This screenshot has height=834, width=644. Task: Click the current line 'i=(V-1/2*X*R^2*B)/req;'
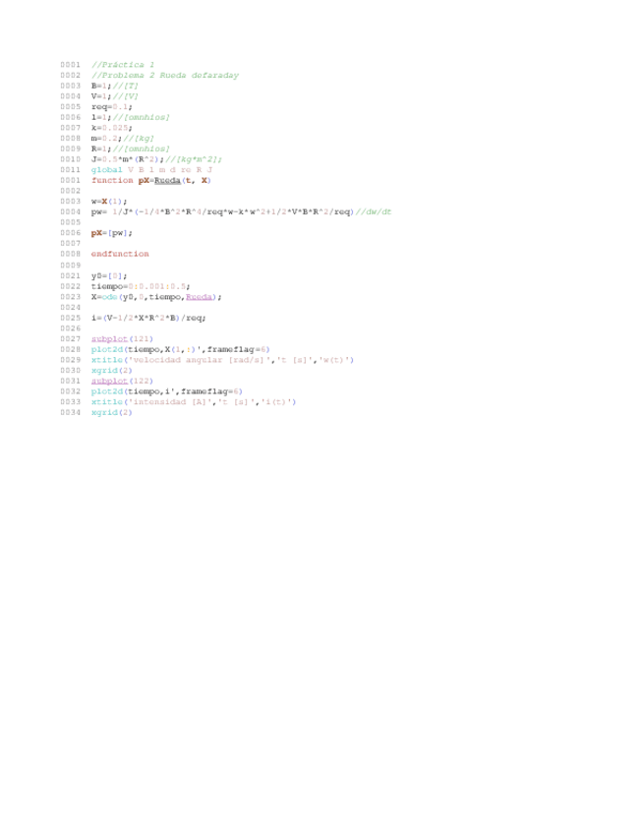click(148, 318)
